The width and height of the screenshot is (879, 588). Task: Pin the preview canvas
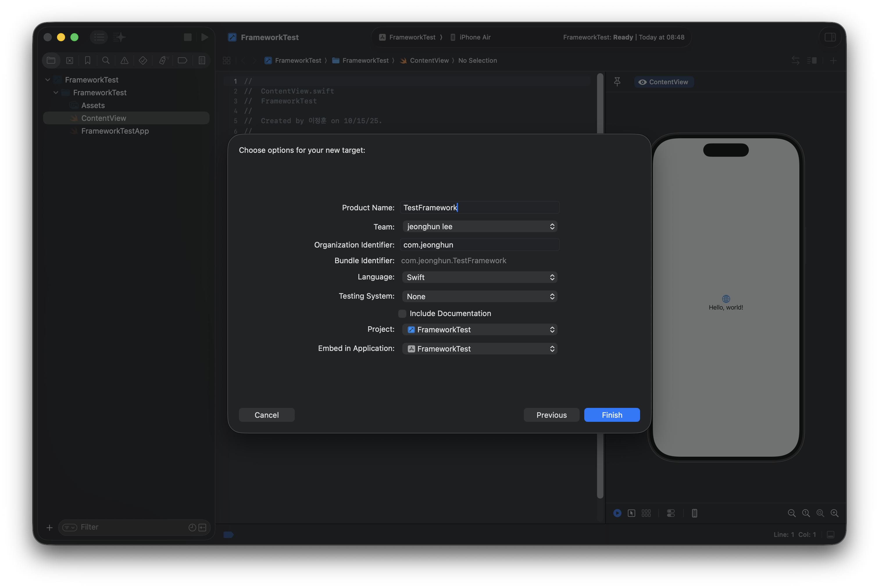pyautogui.click(x=617, y=82)
